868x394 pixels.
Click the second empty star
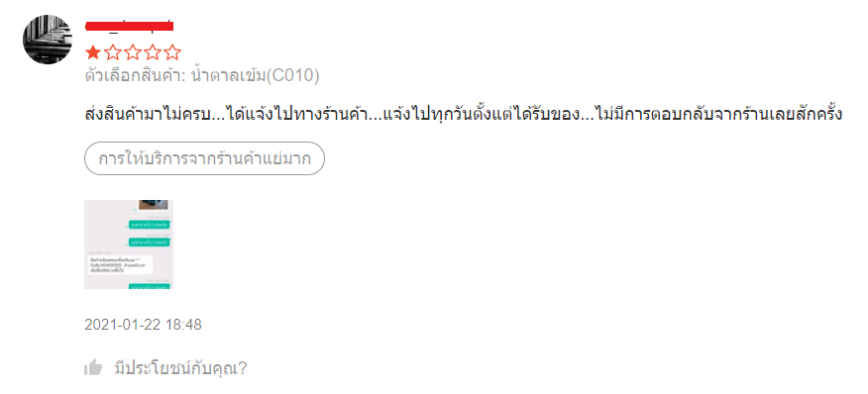click(x=113, y=53)
